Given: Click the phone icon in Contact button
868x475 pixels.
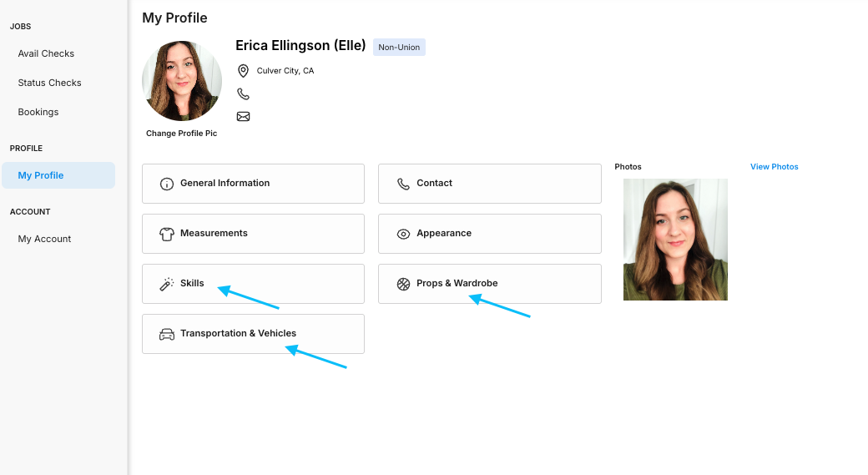Looking at the screenshot, I should point(404,184).
